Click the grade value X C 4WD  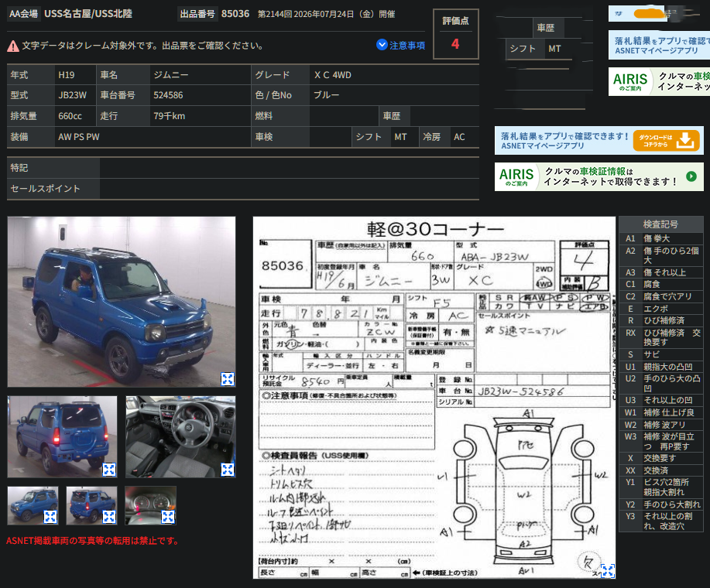pyautogui.click(x=333, y=75)
